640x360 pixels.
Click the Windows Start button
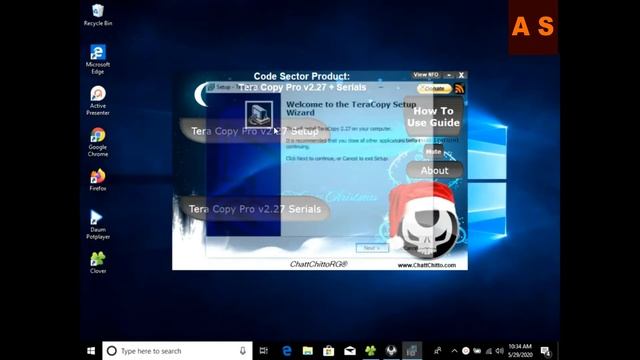pos(91,351)
